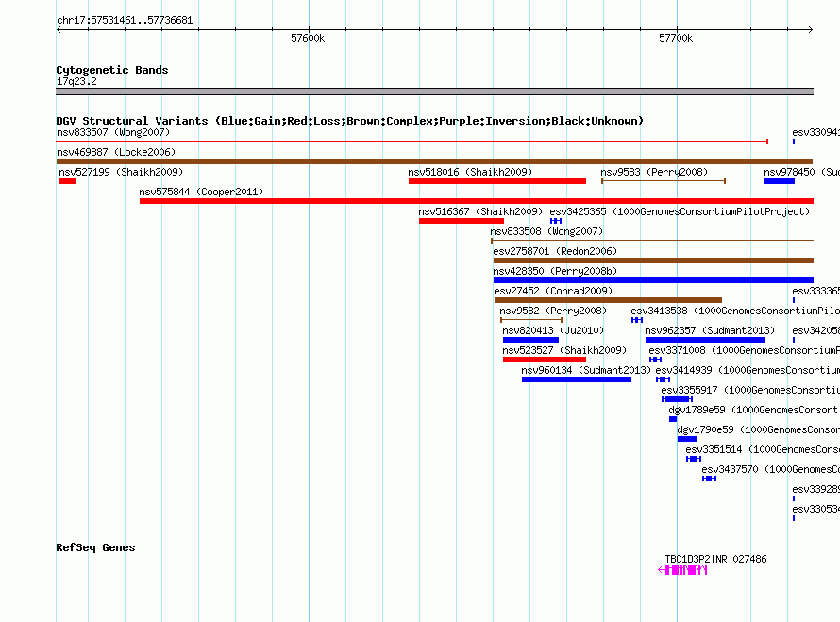Click the 57600k mark on the ruler
The height and width of the screenshot is (622, 840).
point(308,38)
